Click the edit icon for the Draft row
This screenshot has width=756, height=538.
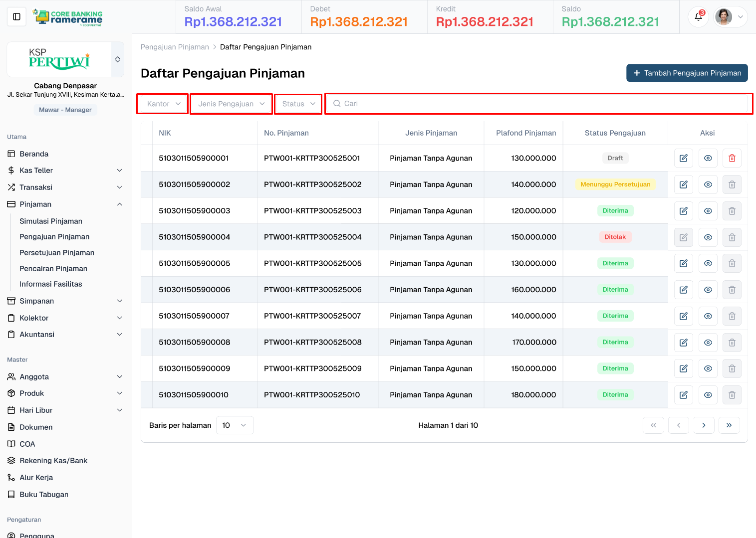click(x=683, y=158)
